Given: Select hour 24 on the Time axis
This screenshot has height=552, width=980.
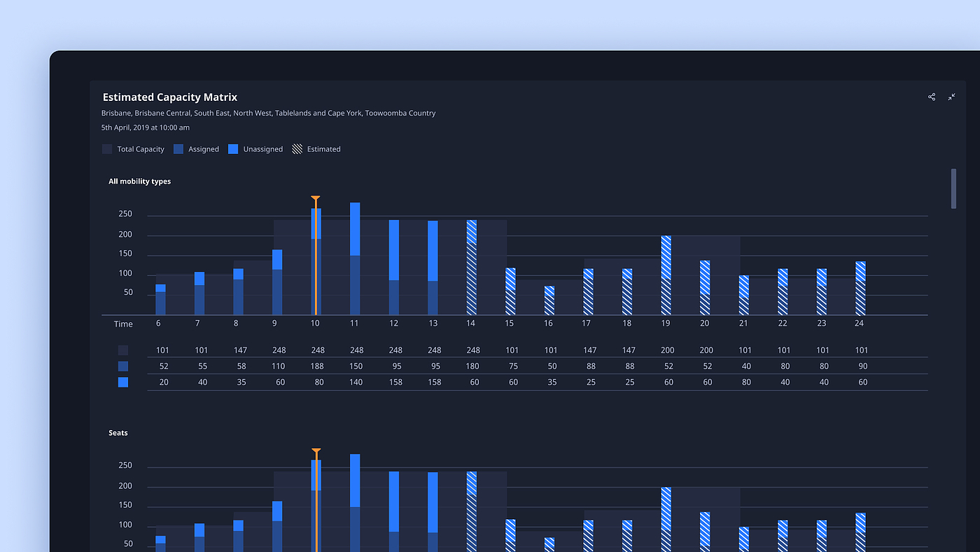Looking at the screenshot, I should tap(859, 324).
